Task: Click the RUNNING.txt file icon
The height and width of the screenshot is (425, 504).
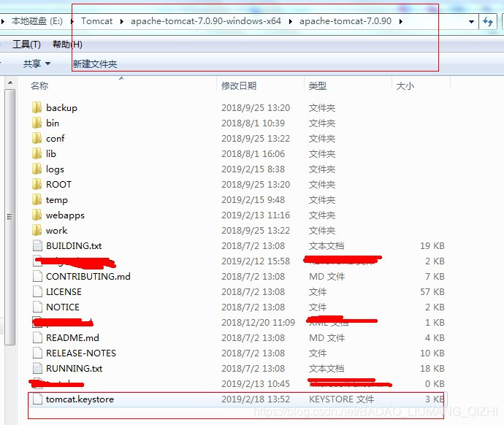Action: click(37, 369)
